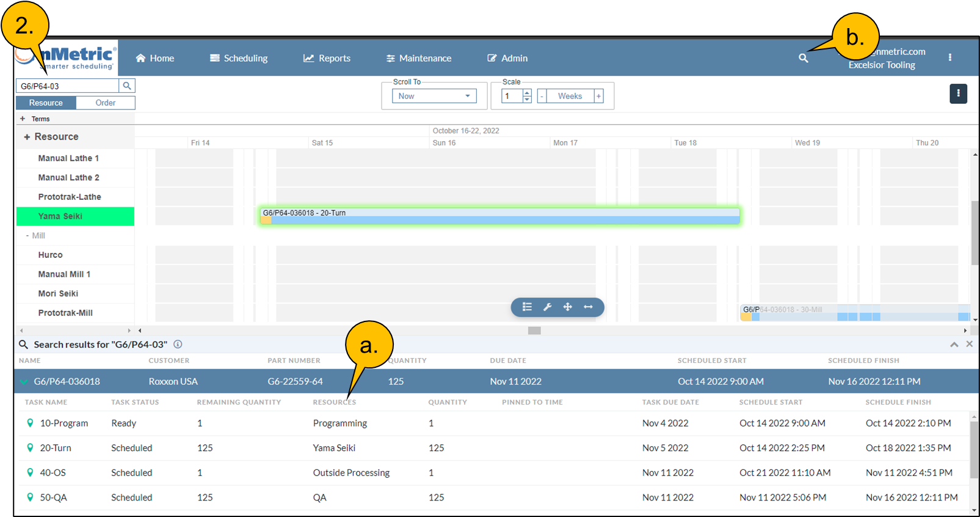The width and height of the screenshot is (980, 517).
Task: Click the wrench icon in floating toolbar
Action: coord(547,307)
